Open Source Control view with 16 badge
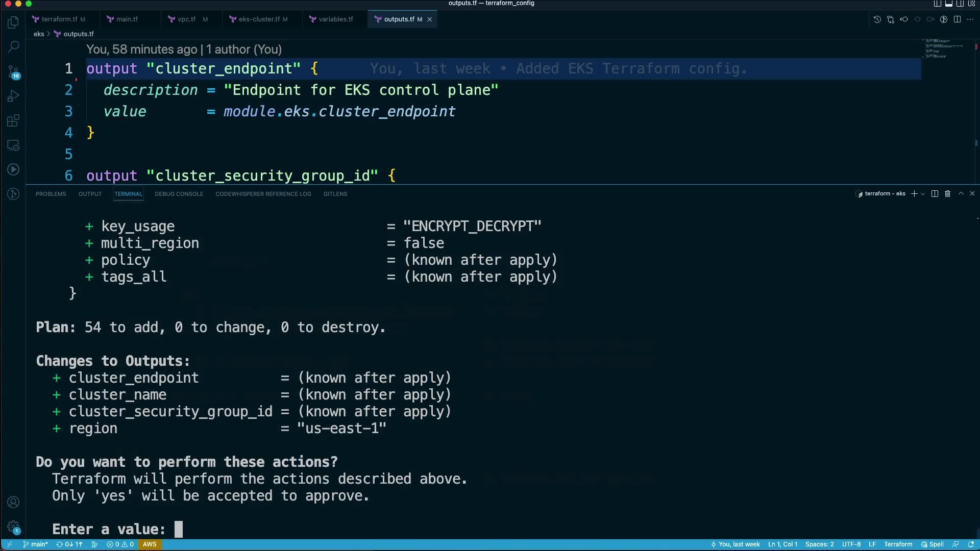The image size is (980, 551). click(x=14, y=71)
